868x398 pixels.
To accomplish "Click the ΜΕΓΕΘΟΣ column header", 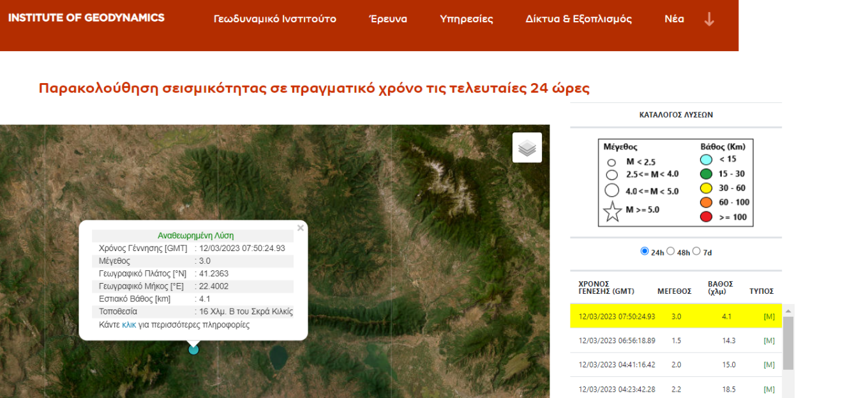I will click(x=675, y=291).
